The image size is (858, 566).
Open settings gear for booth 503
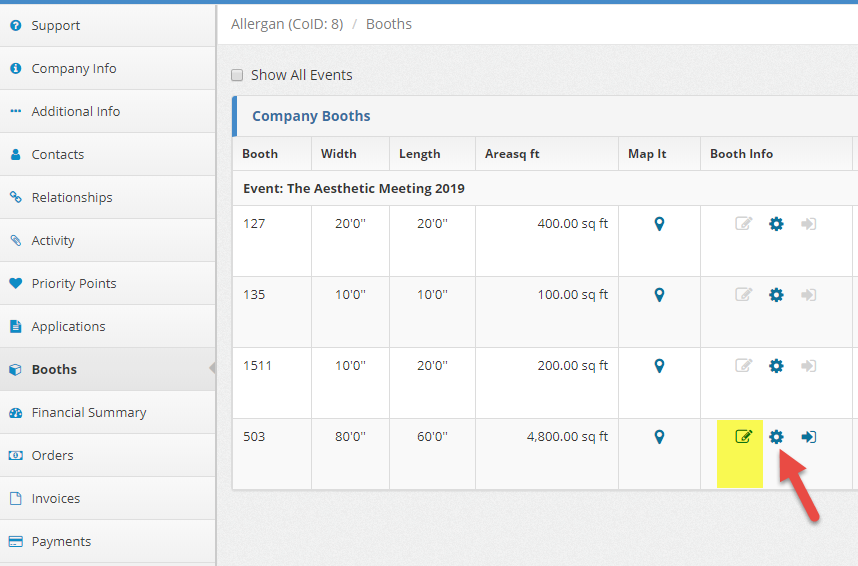[776, 437]
